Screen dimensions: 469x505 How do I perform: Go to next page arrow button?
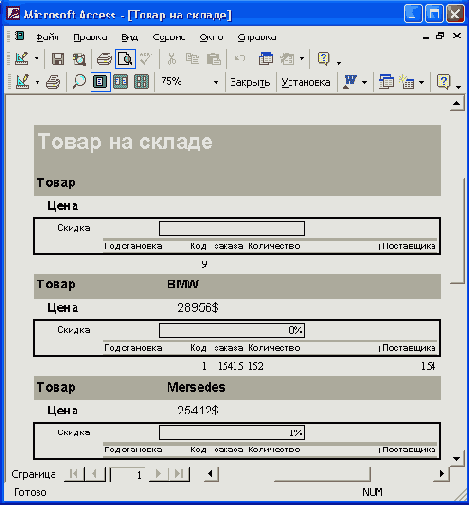click(x=158, y=474)
